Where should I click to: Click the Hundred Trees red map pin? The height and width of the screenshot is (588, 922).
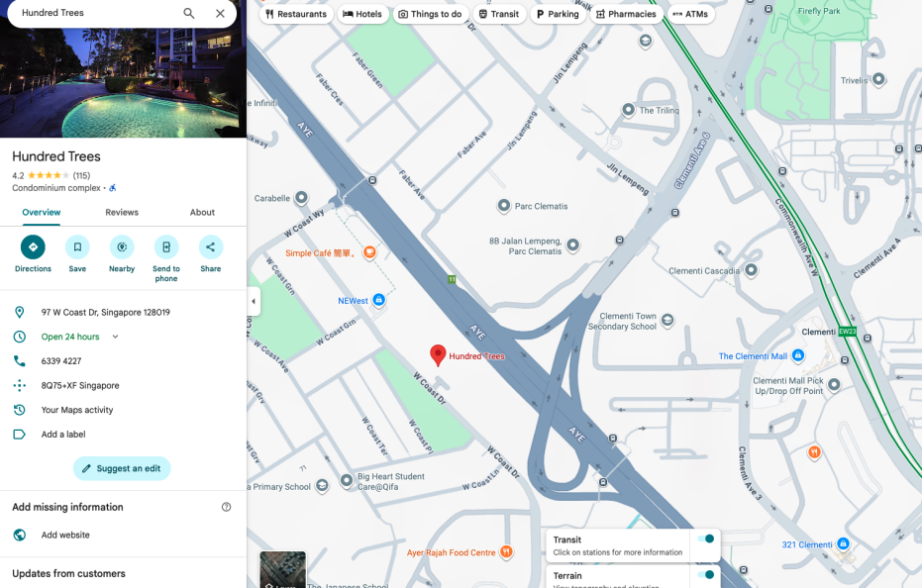point(438,354)
